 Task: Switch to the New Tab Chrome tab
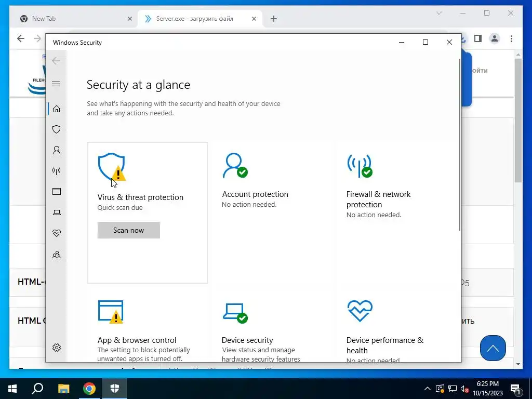[x=74, y=19]
